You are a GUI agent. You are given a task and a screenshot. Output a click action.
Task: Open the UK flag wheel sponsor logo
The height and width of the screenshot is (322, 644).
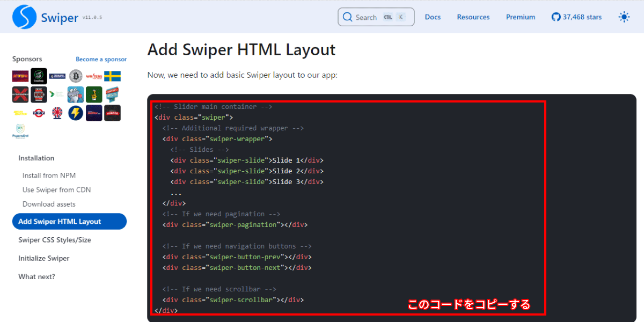[57, 113]
